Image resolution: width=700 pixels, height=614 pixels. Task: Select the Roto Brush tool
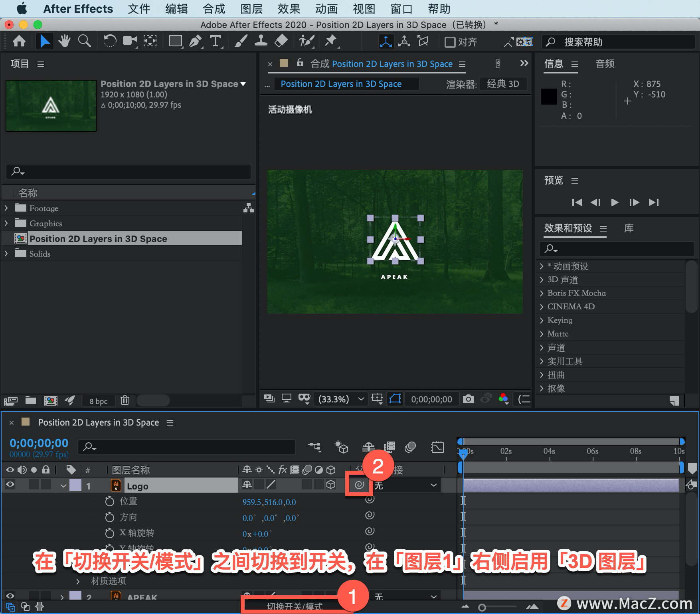pyautogui.click(x=306, y=41)
